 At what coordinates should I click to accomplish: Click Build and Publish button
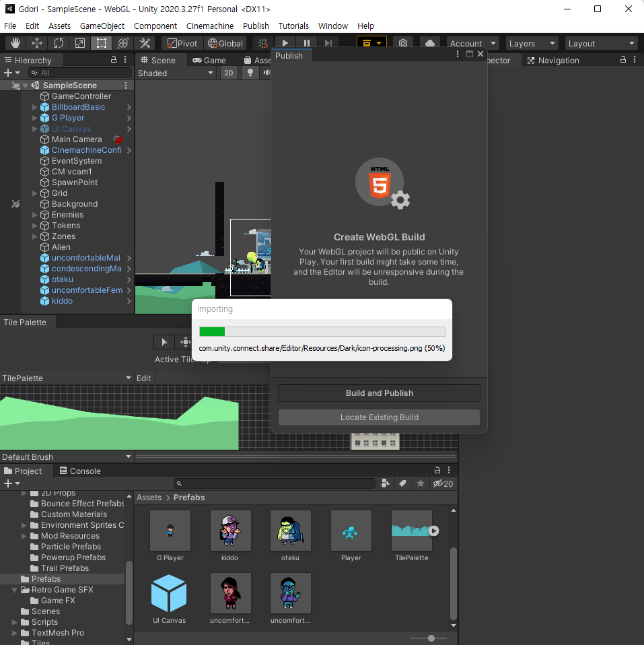tap(379, 393)
